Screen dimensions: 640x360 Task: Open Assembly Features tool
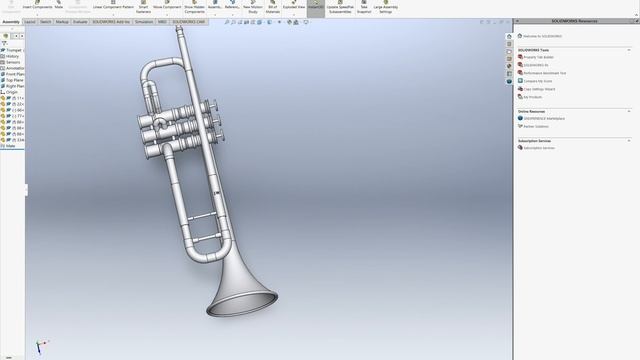tap(215, 5)
